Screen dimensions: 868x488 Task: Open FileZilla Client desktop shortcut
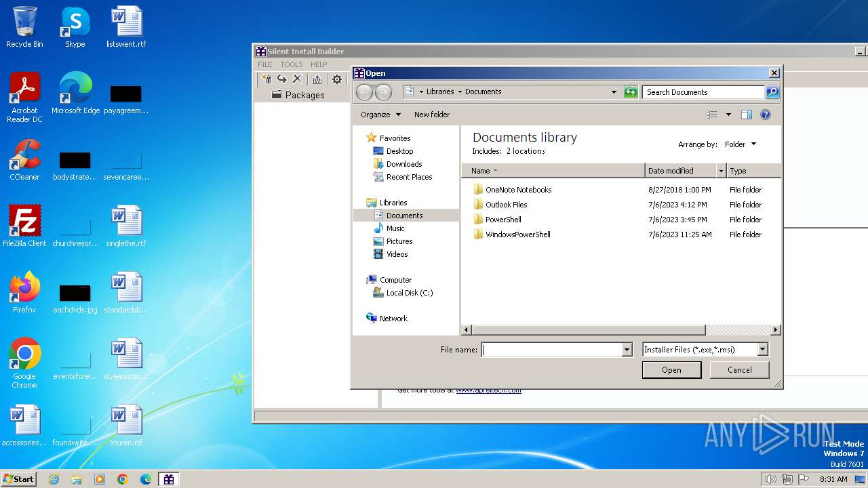pyautogui.click(x=24, y=226)
